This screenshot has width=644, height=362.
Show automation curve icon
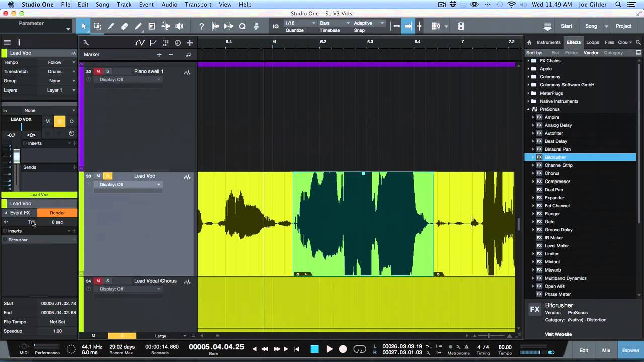[140, 43]
